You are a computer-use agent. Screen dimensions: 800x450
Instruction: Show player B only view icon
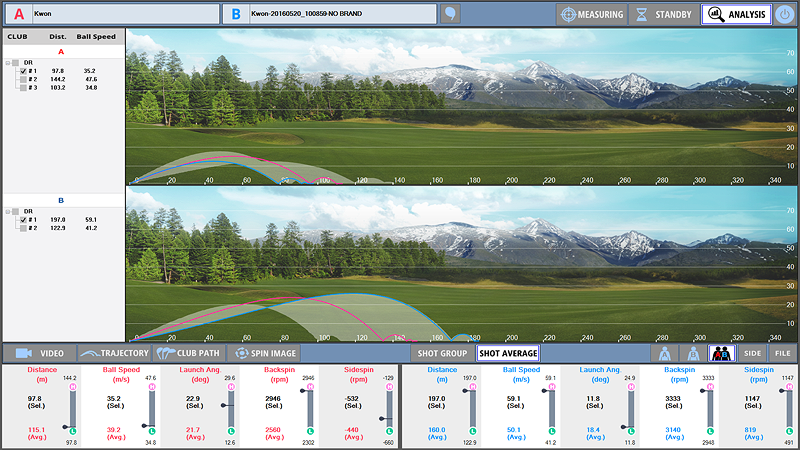click(692, 353)
